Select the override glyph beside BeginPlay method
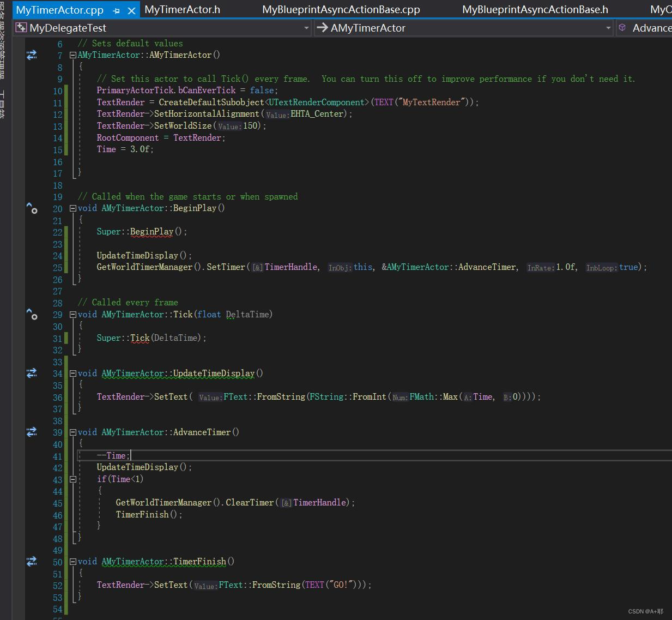The width and height of the screenshot is (672, 620). [x=32, y=208]
